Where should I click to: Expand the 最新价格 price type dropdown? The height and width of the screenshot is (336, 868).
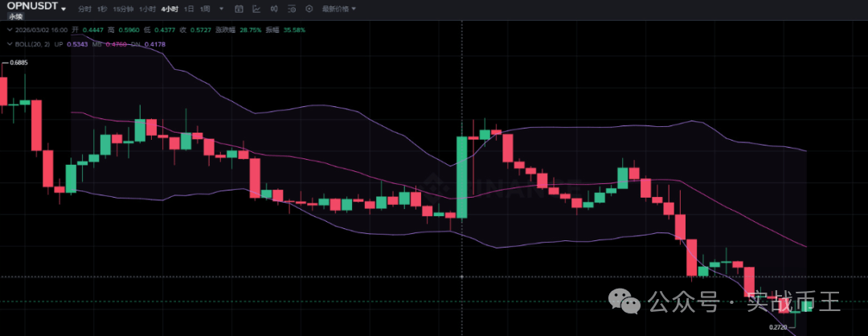(339, 9)
